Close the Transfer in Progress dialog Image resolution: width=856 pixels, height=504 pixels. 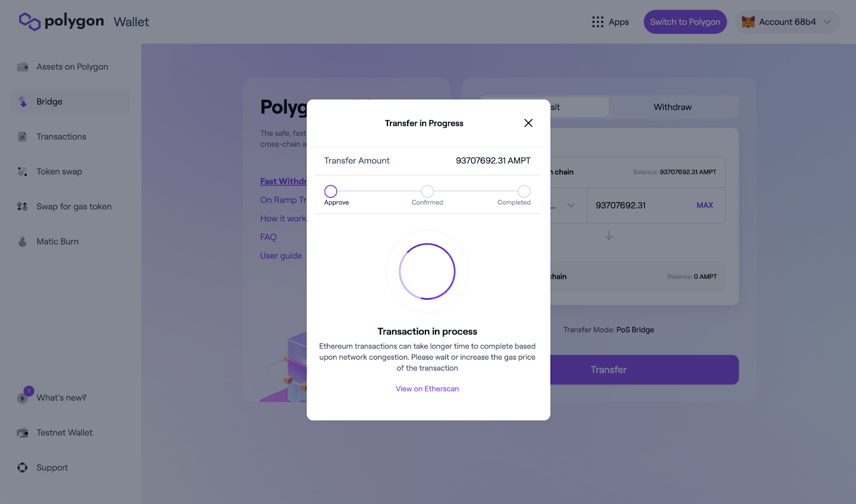point(529,123)
